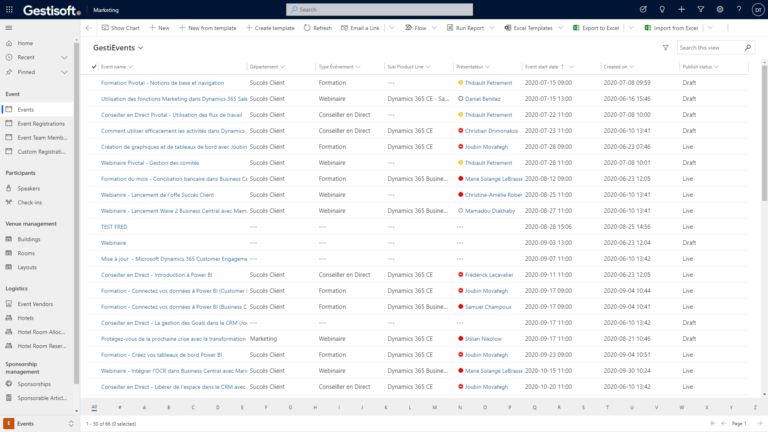Open the view filter funnel icon
This screenshot has width=768, height=432.
point(665,48)
